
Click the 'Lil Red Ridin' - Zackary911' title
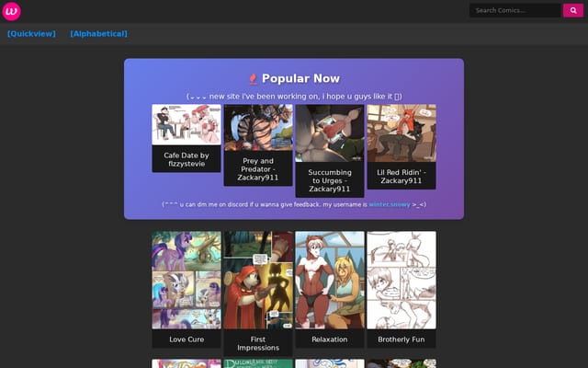click(401, 177)
